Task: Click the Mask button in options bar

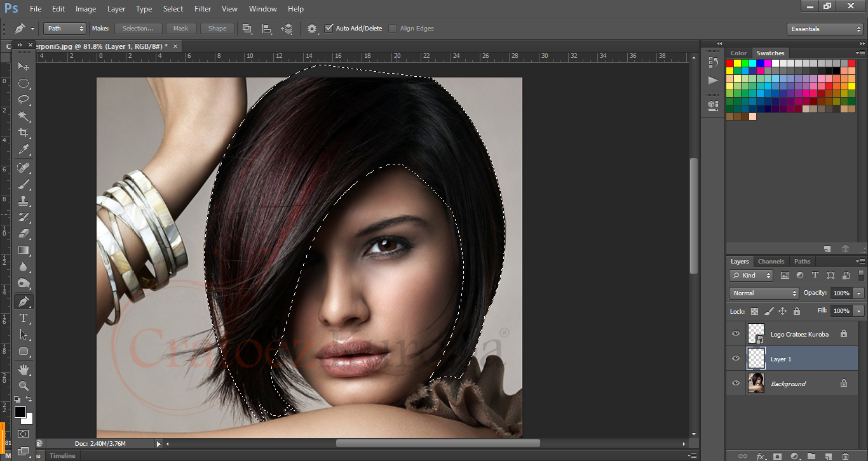Action: point(181,28)
